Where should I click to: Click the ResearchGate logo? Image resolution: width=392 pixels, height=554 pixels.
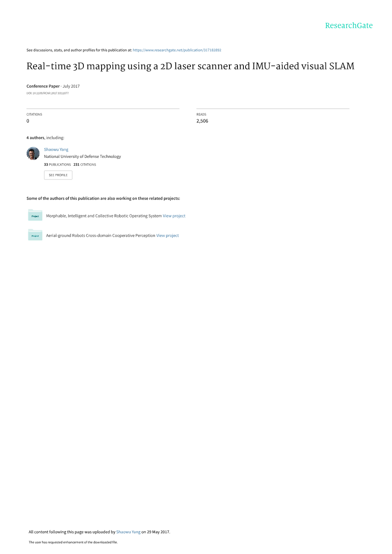click(349, 25)
